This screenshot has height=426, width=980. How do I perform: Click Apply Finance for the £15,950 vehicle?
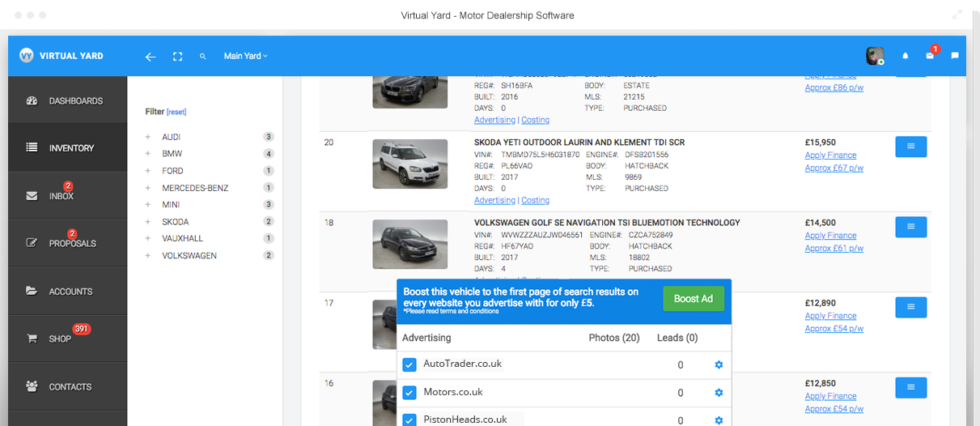click(830, 155)
